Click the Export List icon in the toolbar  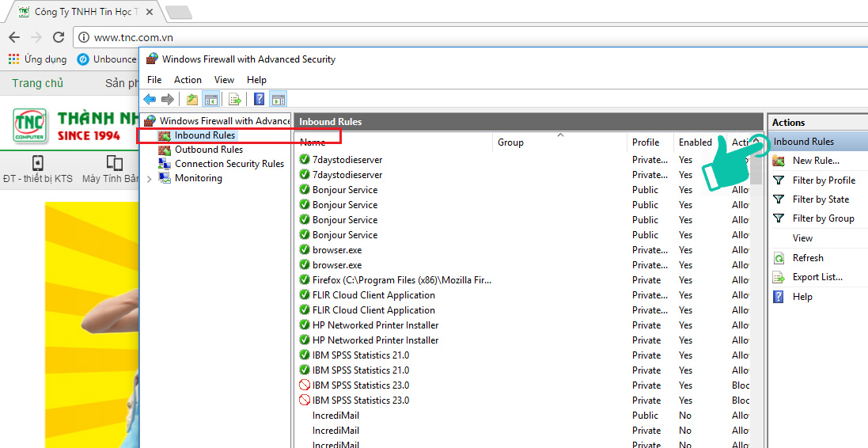tap(235, 100)
